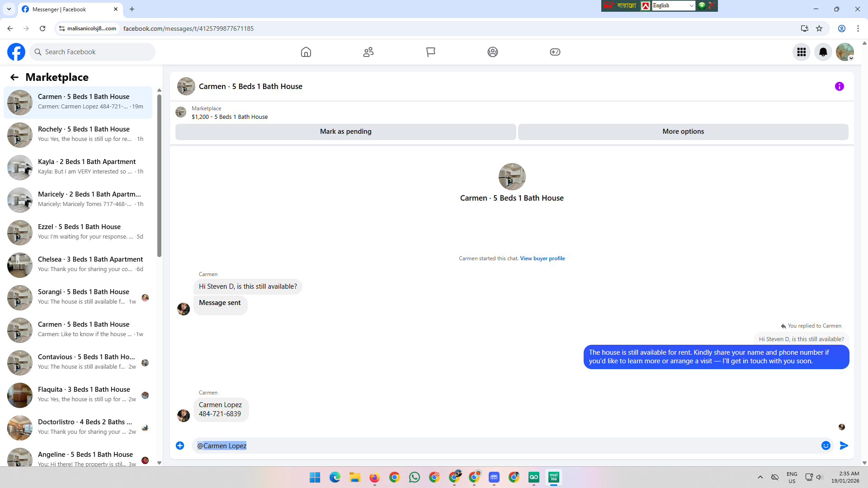Viewport: 868px width, 488px height.
Task: Open the Chrome three-dot menu
Action: pos(858,28)
